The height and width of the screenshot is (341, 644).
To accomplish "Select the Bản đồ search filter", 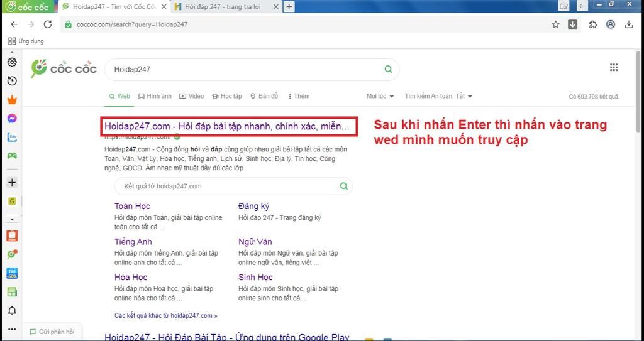I will (x=264, y=97).
